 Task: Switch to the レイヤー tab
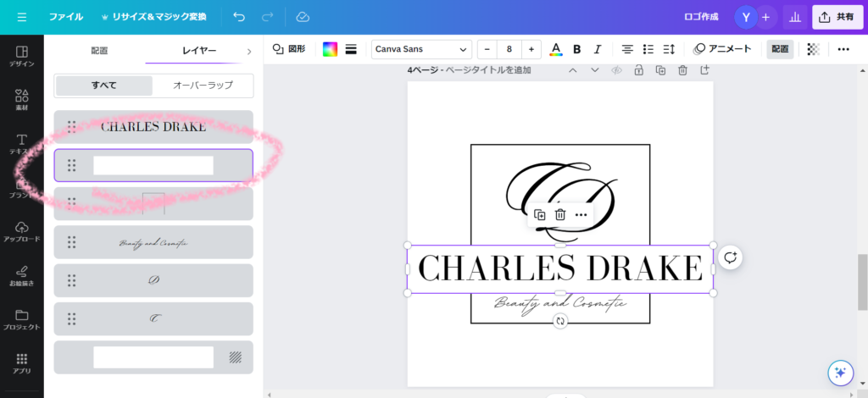point(199,51)
